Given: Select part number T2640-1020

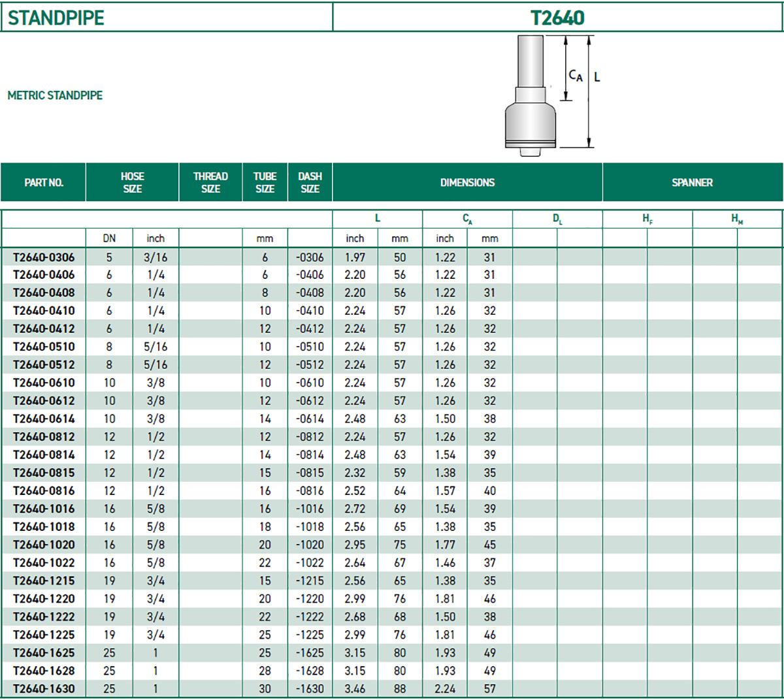Looking at the screenshot, I should tap(44, 545).
